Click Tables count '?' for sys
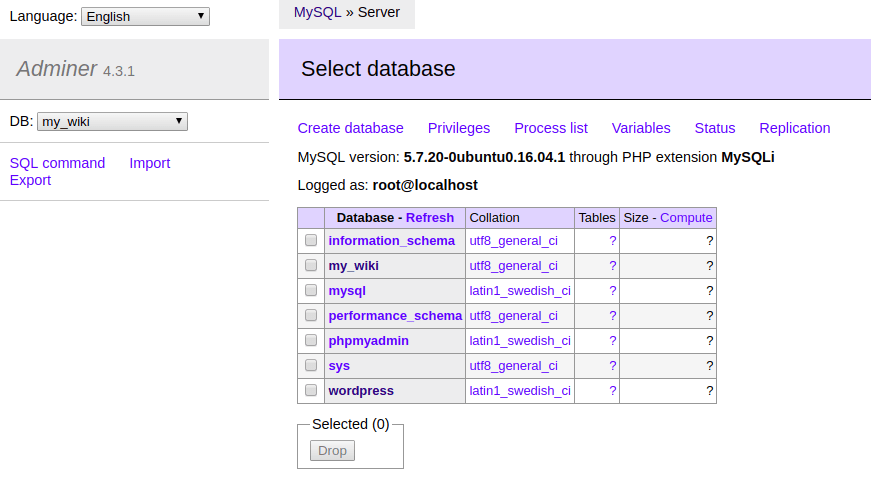 612,365
